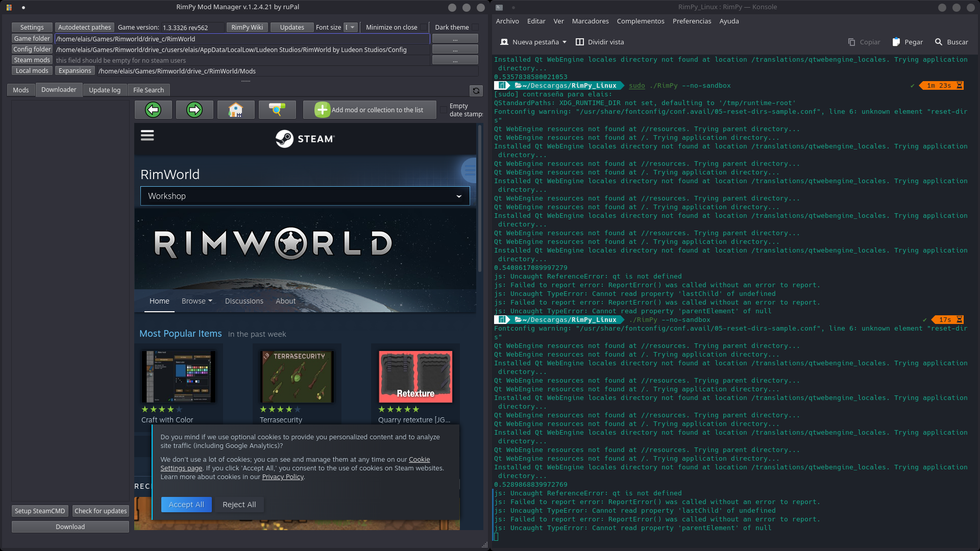
Task: Split the Konsole view with Dividir vista
Action: pyautogui.click(x=600, y=42)
